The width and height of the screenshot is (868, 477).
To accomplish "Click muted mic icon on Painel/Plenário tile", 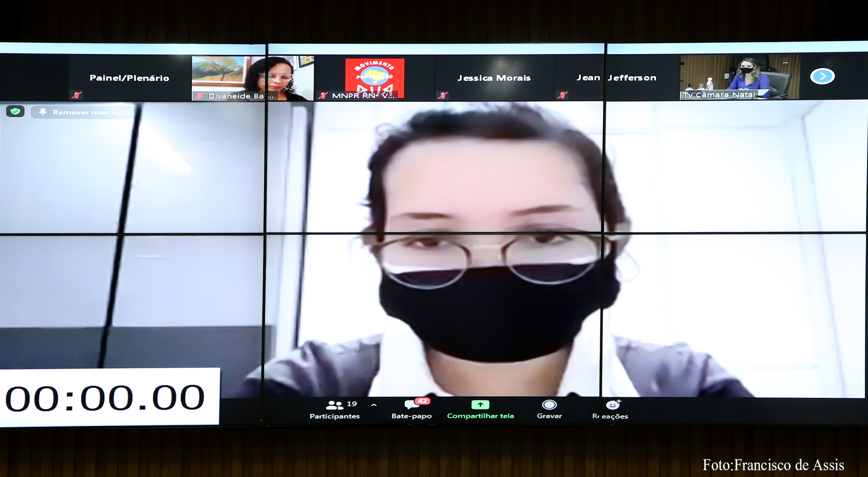I will pos(76,95).
